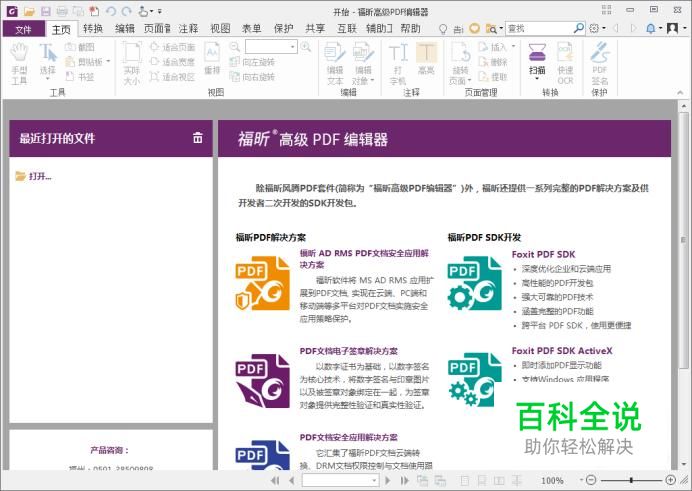Open the zoom percentage combo box in ribbon

(x=271, y=46)
